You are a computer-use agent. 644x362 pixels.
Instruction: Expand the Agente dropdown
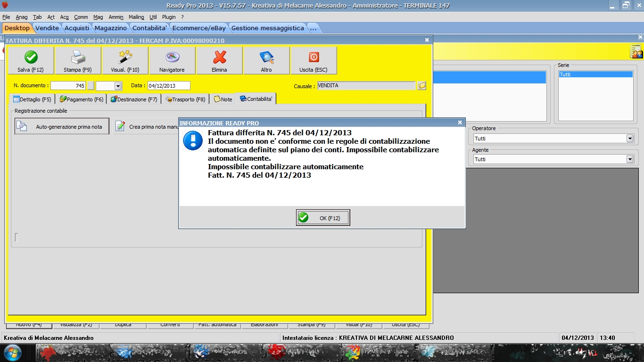(x=630, y=159)
